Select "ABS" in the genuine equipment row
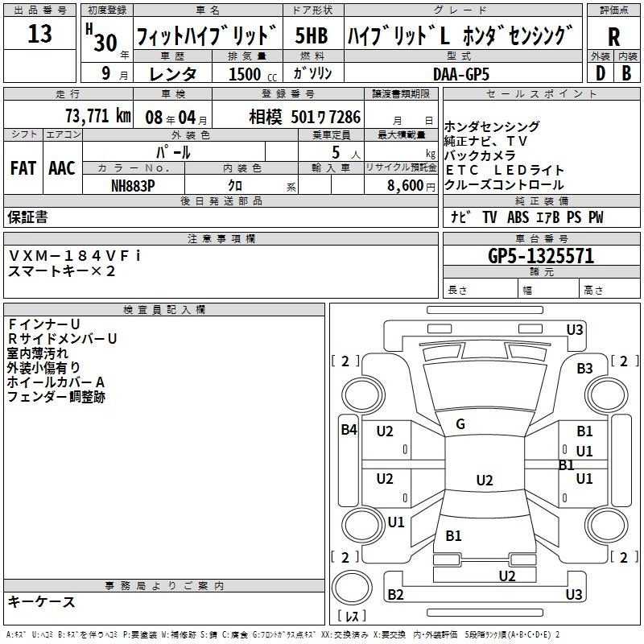The width and height of the screenshot is (644, 644). tap(518, 217)
